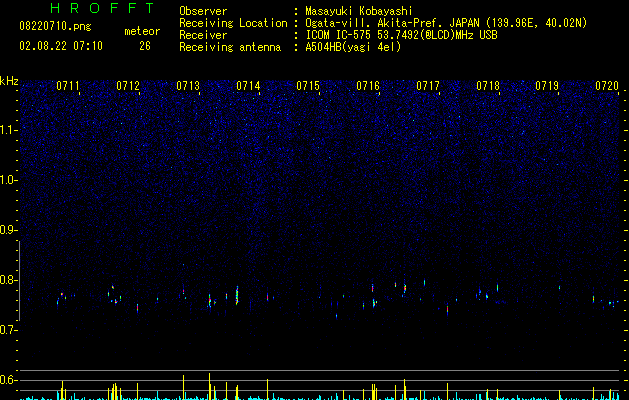Select the filename 08220710.png

tap(55, 27)
